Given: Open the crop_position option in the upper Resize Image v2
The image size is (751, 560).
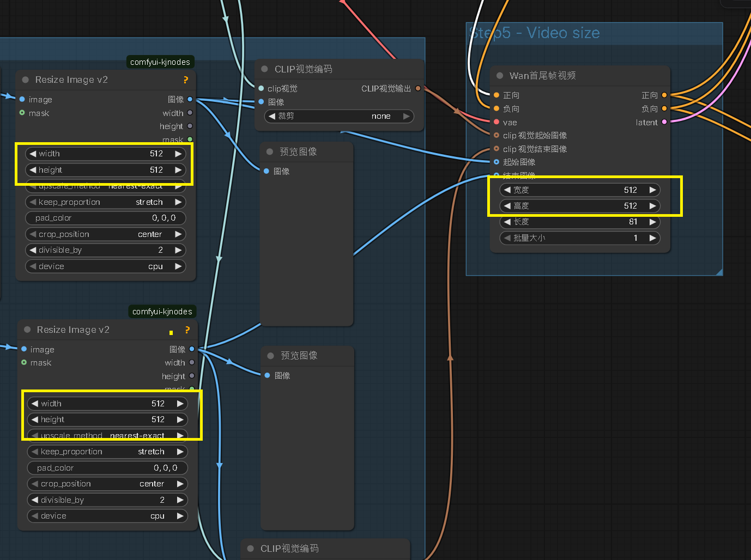Looking at the screenshot, I should click(106, 234).
